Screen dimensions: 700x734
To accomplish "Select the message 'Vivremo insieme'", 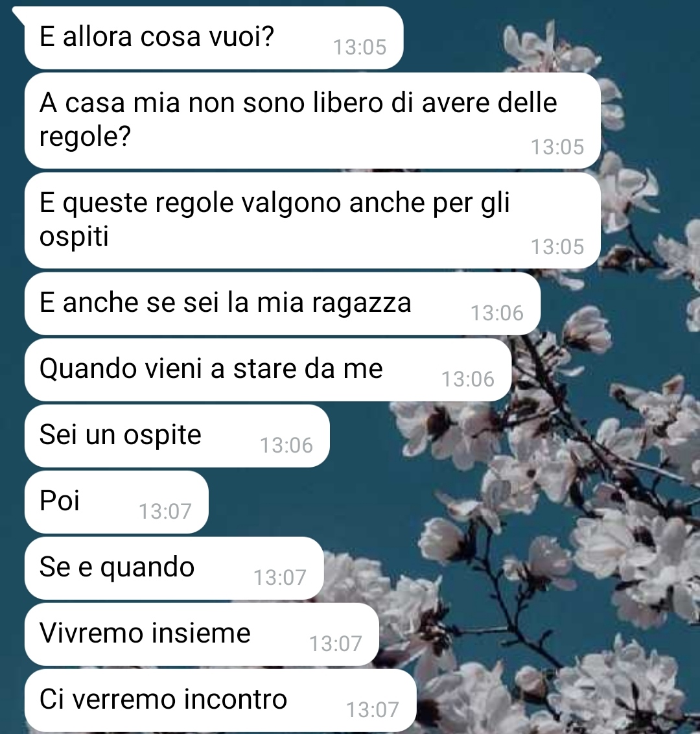I will pos(202,634).
